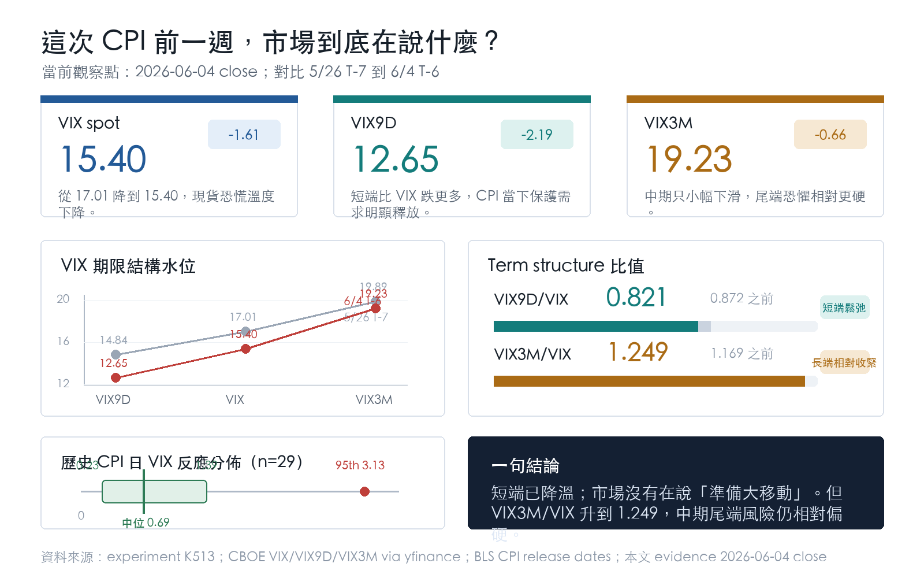Click the main headline about CPI 前一週

269,42
